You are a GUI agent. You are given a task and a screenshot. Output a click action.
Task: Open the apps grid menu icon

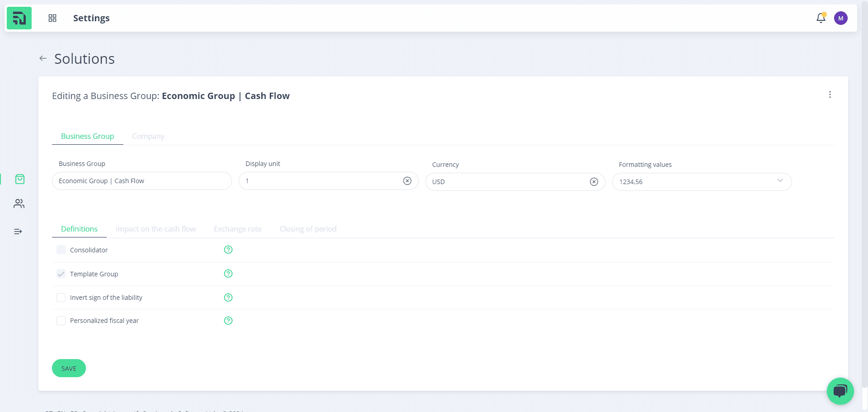point(52,18)
